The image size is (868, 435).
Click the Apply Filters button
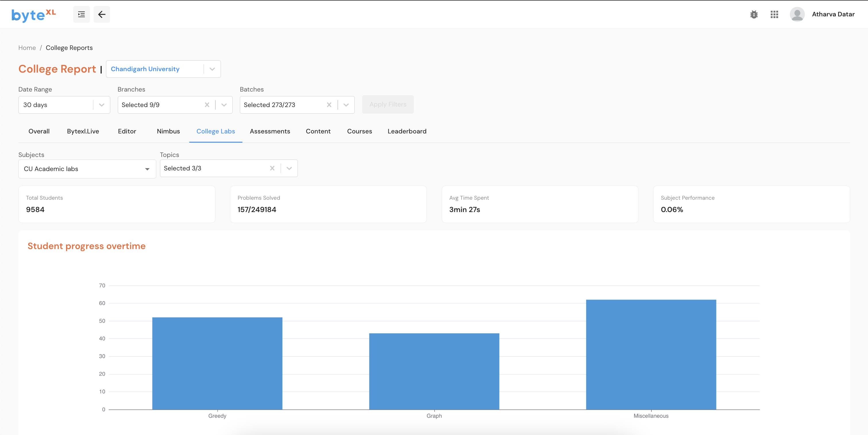click(x=387, y=104)
